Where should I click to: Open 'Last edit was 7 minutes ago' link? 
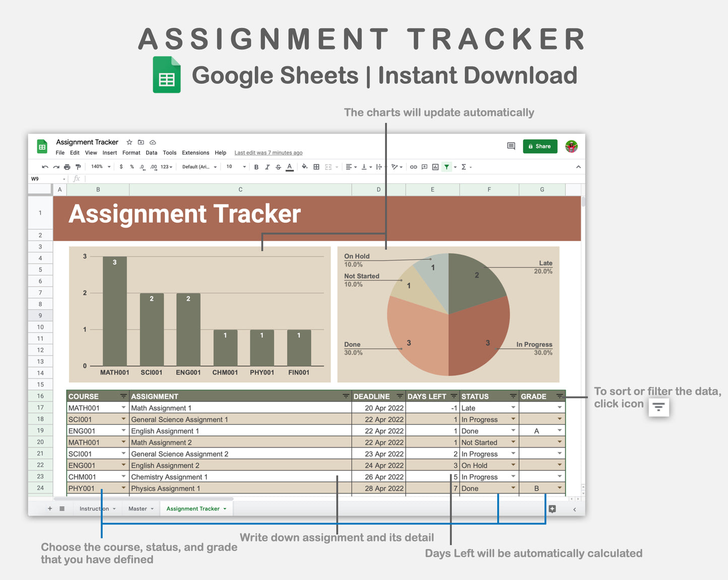point(268,153)
